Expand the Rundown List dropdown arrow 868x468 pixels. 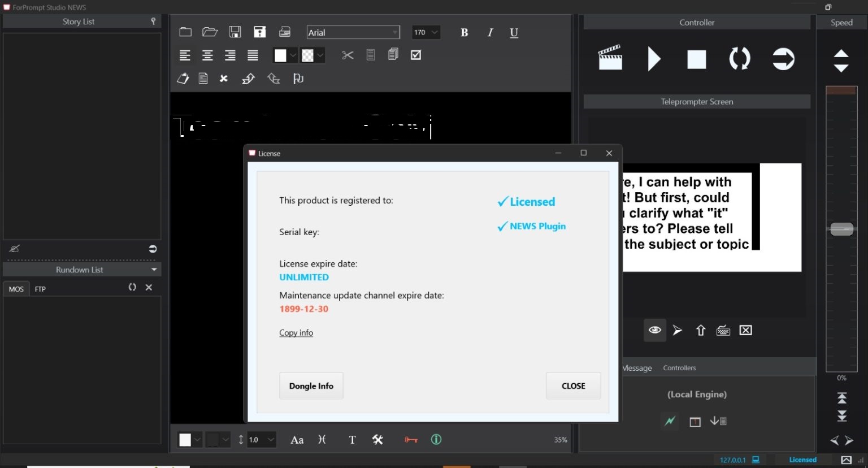click(x=154, y=270)
